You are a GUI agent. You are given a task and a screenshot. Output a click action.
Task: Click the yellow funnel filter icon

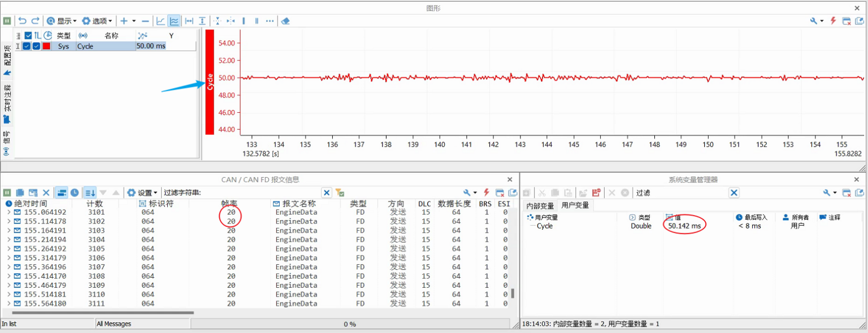pyautogui.click(x=339, y=192)
